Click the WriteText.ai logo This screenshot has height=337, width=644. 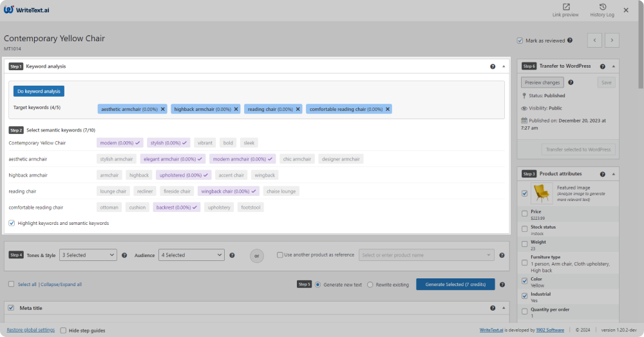click(26, 10)
